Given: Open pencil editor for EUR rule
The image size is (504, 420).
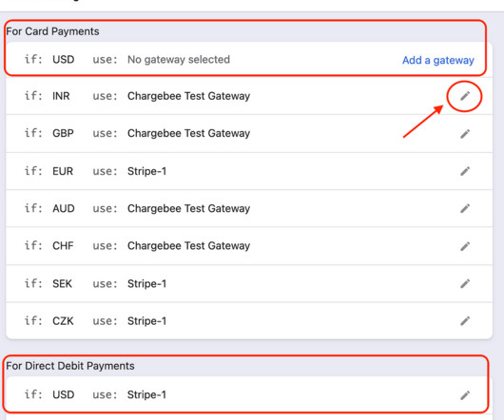Looking at the screenshot, I should click(465, 171).
